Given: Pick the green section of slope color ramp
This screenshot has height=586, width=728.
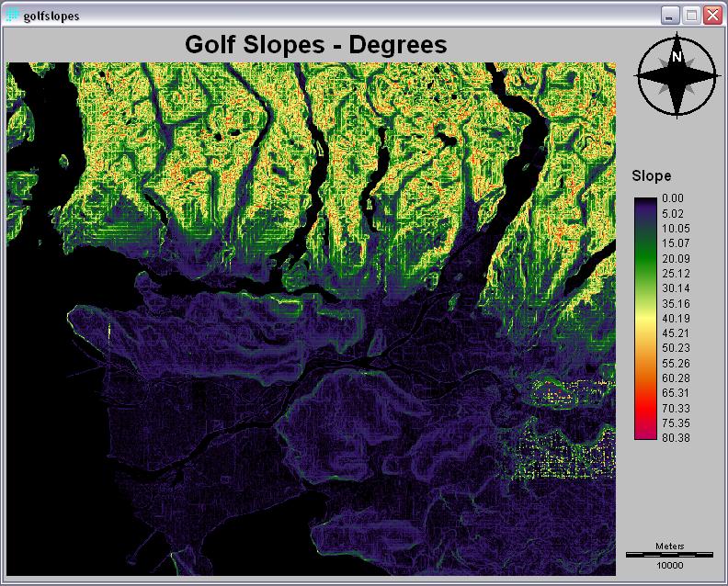Looking at the screenshot, I should [645, 248].
